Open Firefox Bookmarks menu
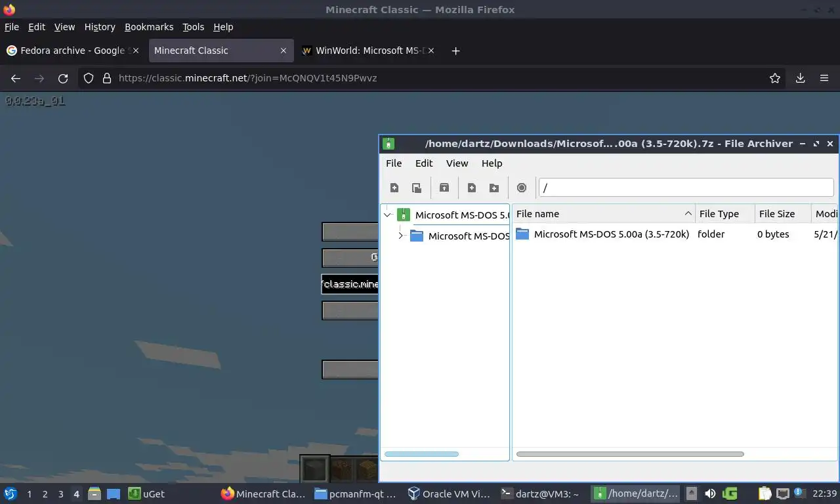Screen dimensions: 840x504 pos(149,27)
